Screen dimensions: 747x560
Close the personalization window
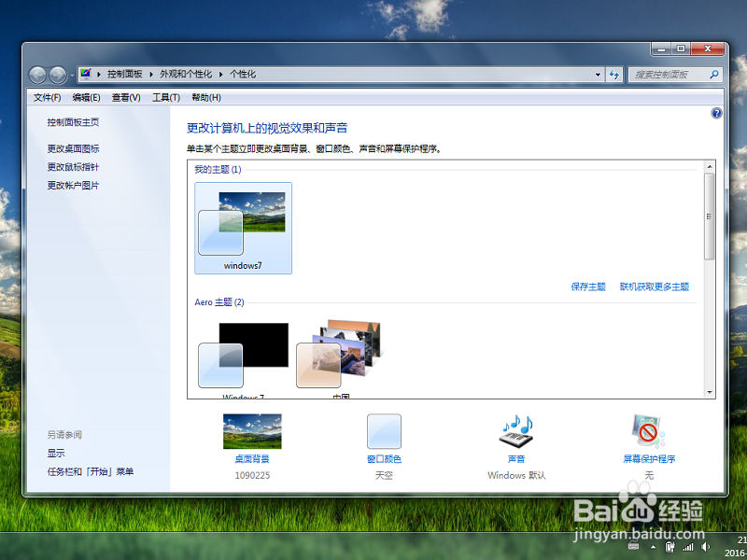click(708, 49)
